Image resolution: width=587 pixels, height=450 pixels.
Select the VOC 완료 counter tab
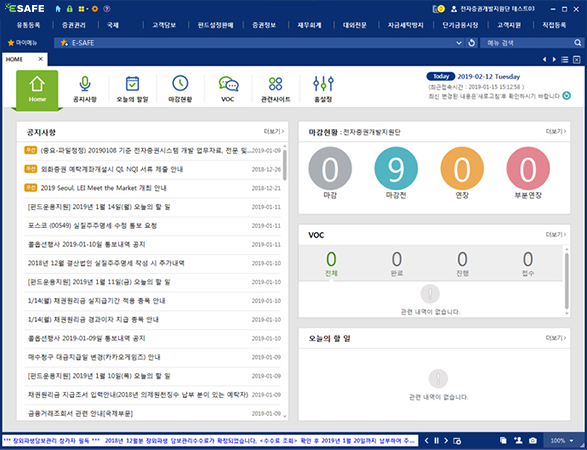coord(397,263)
